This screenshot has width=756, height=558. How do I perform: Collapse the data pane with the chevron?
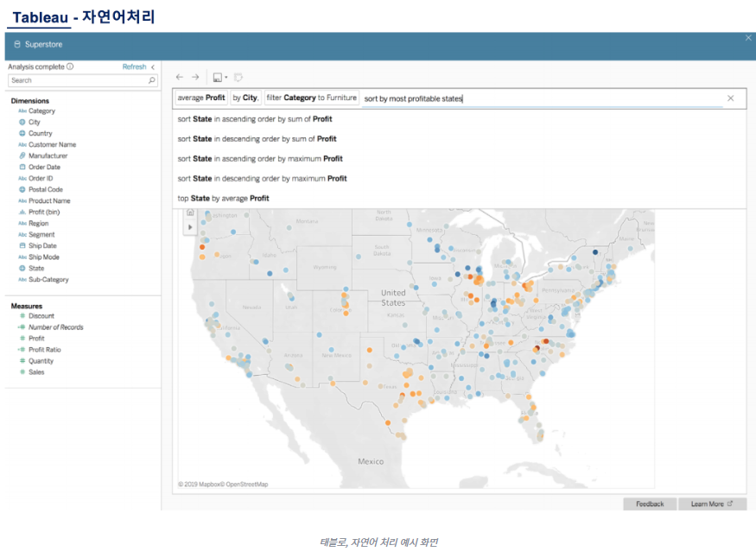153,67
